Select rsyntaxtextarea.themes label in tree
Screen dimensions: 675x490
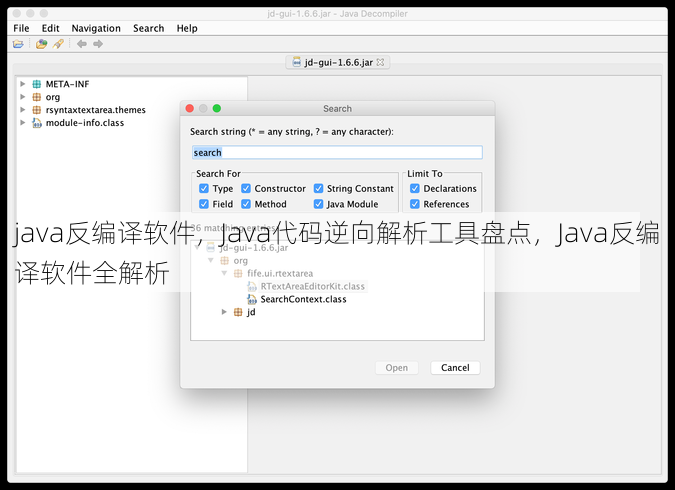pos(96,110)
